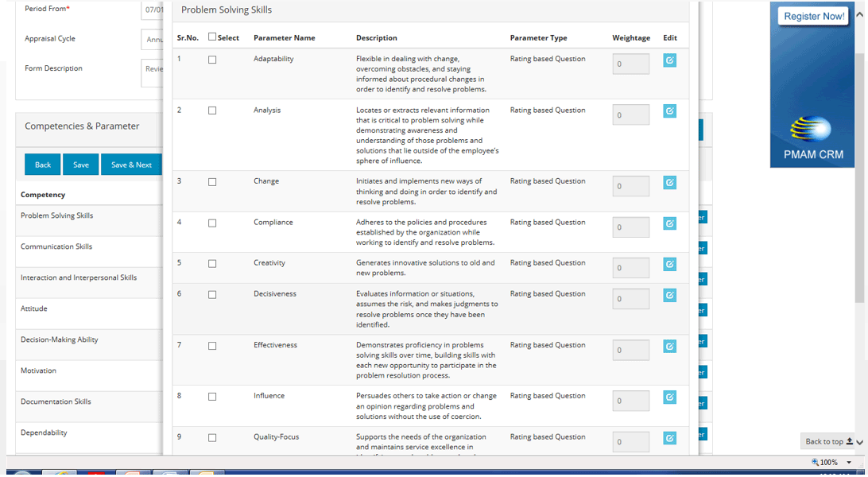Click the Dependability competency row

click(x=88, y=438)
